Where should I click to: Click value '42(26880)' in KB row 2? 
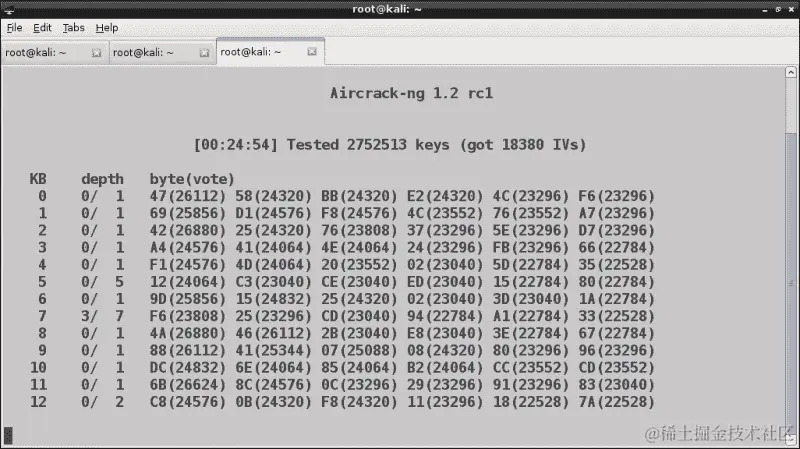tap(187, 231)
